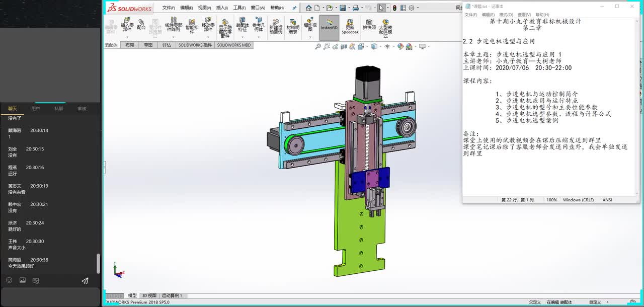Viewport: 644px width, 307px height.
Task: Select Move Component (移动零部件) tool
Action: tap(208, 25)
